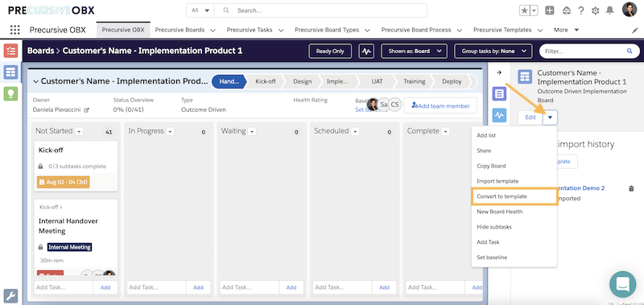Click the edit navigation pencil icon
The image size is (644, 305).
click(x=634, y=31)
